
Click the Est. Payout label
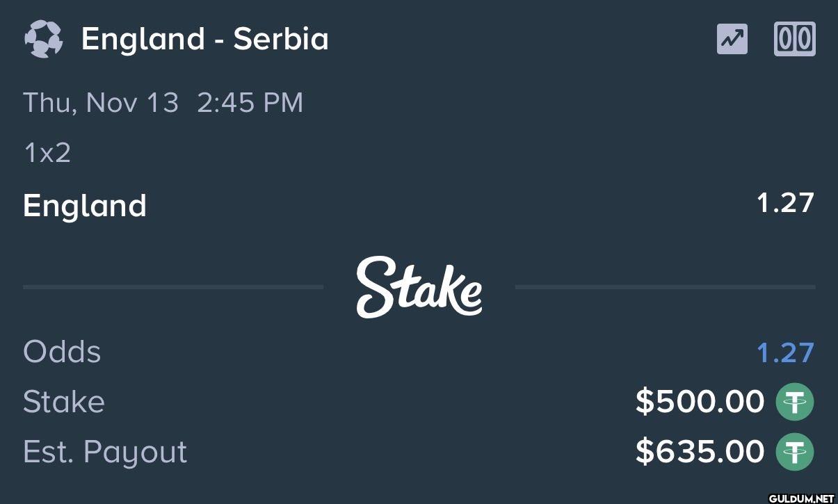105,453
